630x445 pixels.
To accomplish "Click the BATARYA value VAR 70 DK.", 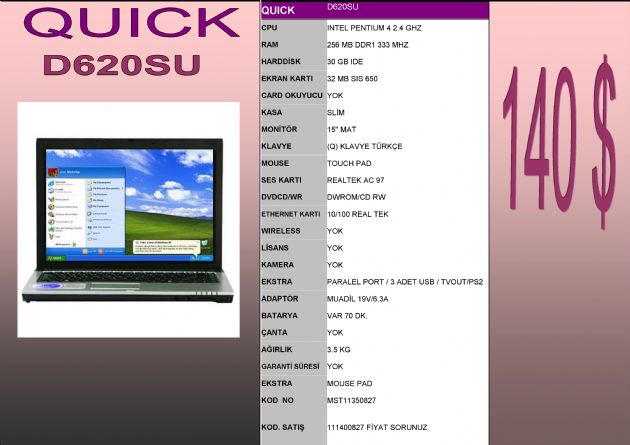I will [349, 315].
